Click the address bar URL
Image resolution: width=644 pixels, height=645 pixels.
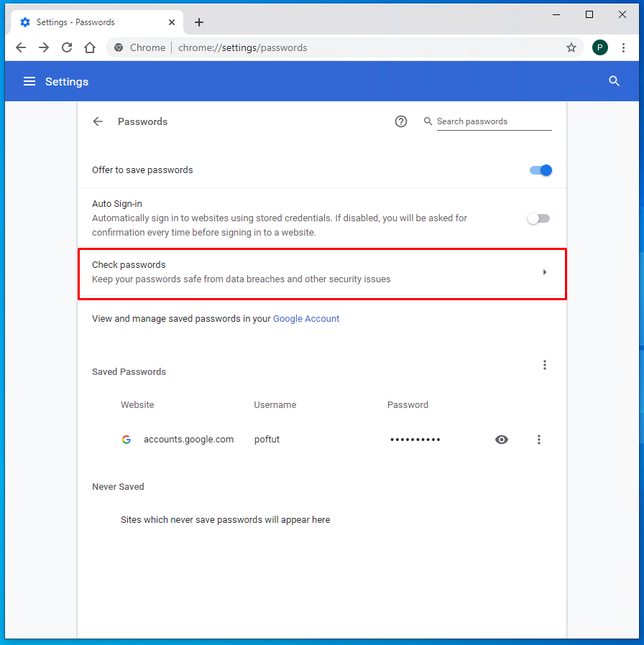point(242,47)
